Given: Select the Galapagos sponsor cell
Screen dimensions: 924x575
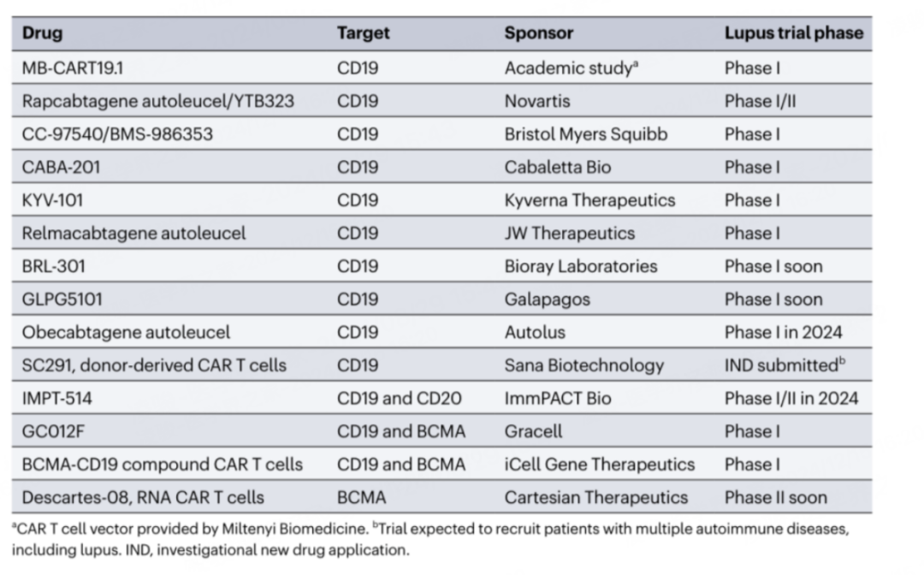Looking at the screenshot, I should (x=548, y=299).
